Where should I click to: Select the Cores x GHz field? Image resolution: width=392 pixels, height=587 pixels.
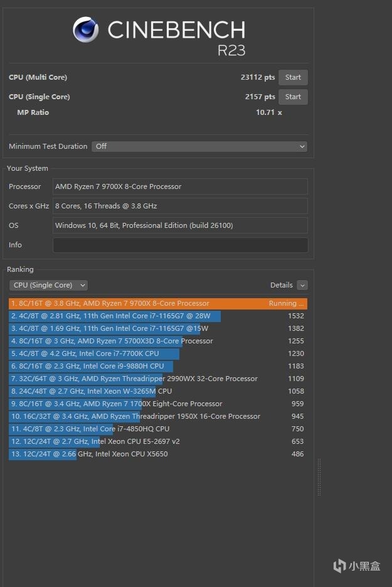tap(180, 206)
